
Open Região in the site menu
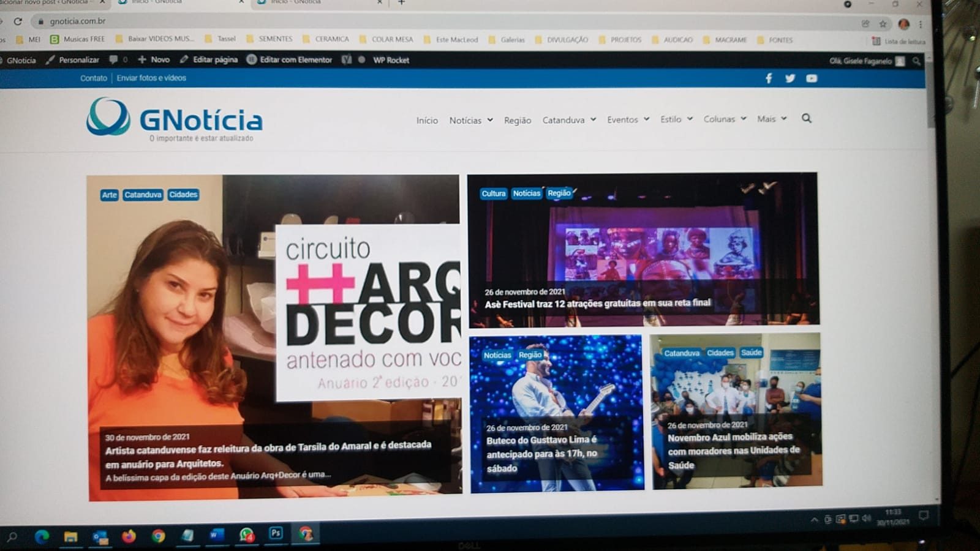[518, 121]
